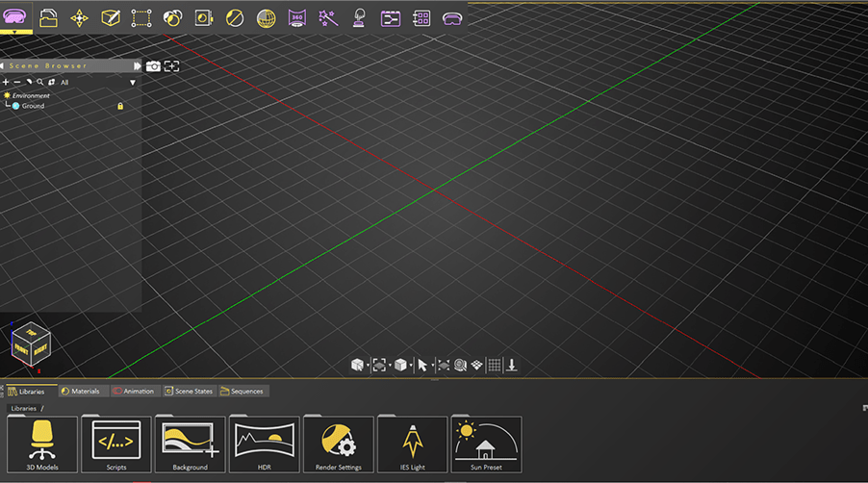This screenshot has width=868, height=483.
Task: Click the view orientation cube in viewport
Action: point(31,343)
